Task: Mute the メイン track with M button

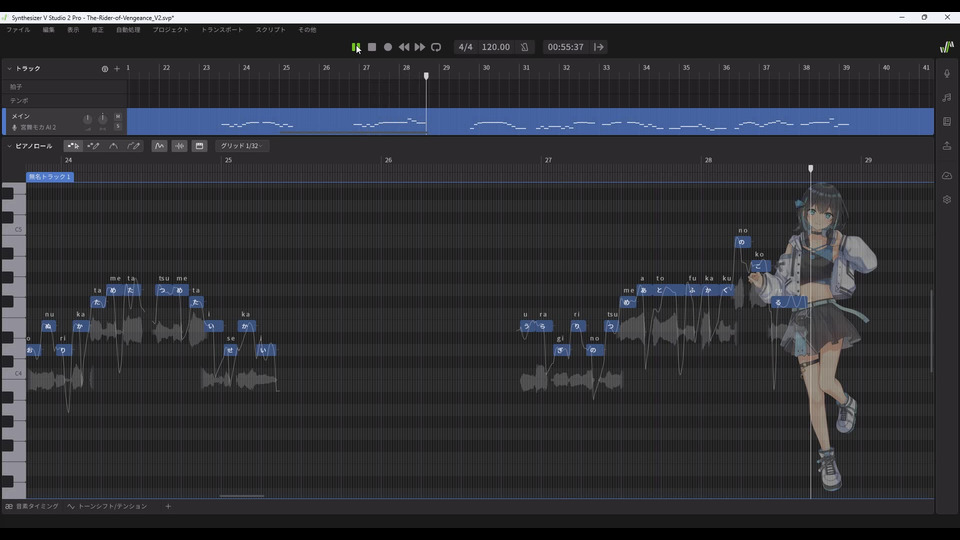Action: (x=118, y=116)
